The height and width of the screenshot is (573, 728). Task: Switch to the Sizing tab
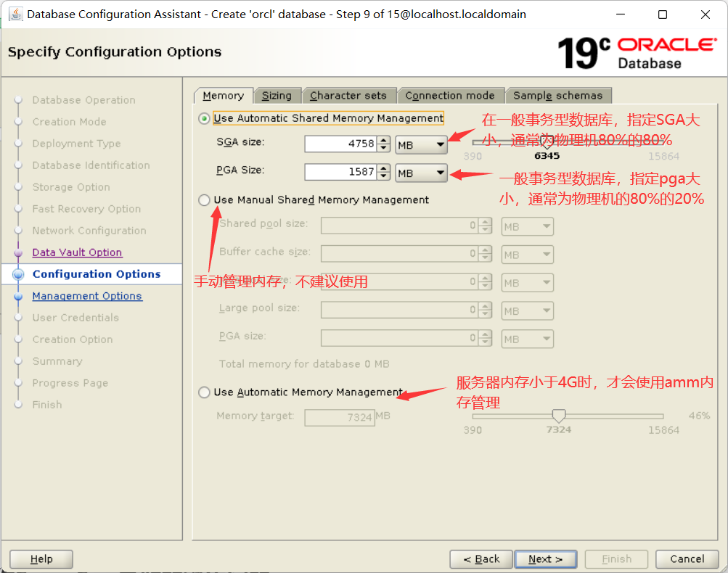pos(277,96)
